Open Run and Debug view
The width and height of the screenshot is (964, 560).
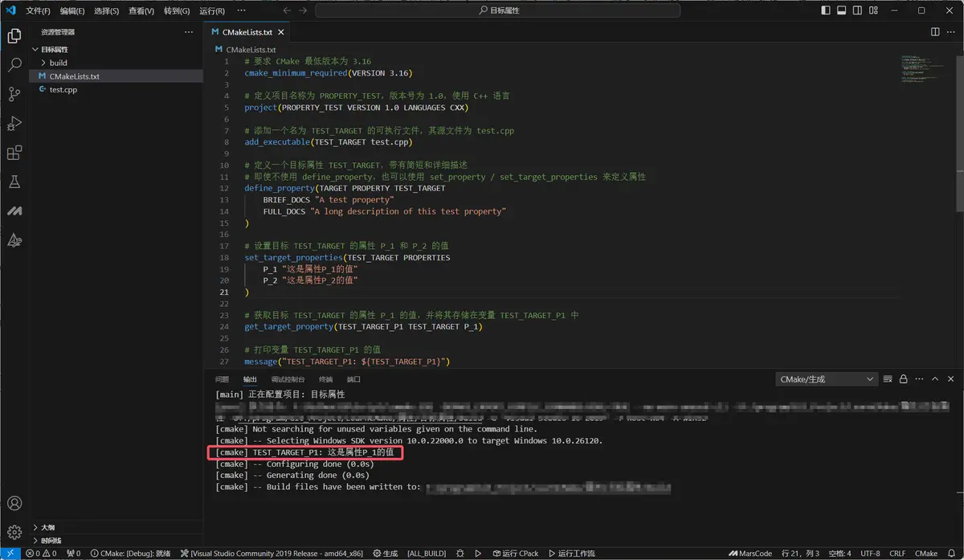14,123
